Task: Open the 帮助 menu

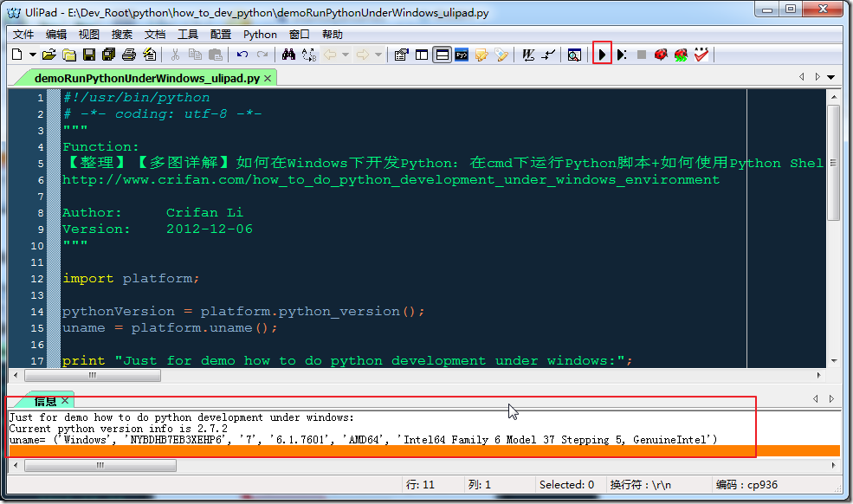Action: point(333,35)
